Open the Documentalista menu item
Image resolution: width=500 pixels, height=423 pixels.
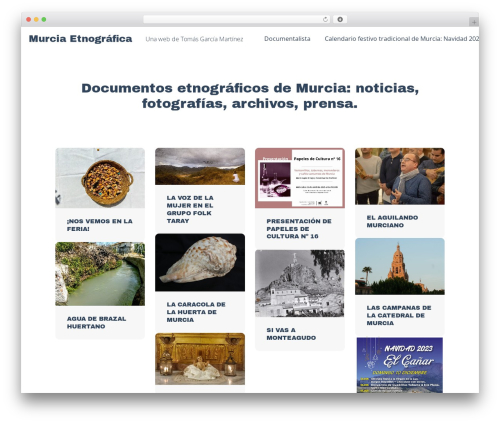pyautogui.click(x=287, y=39)
